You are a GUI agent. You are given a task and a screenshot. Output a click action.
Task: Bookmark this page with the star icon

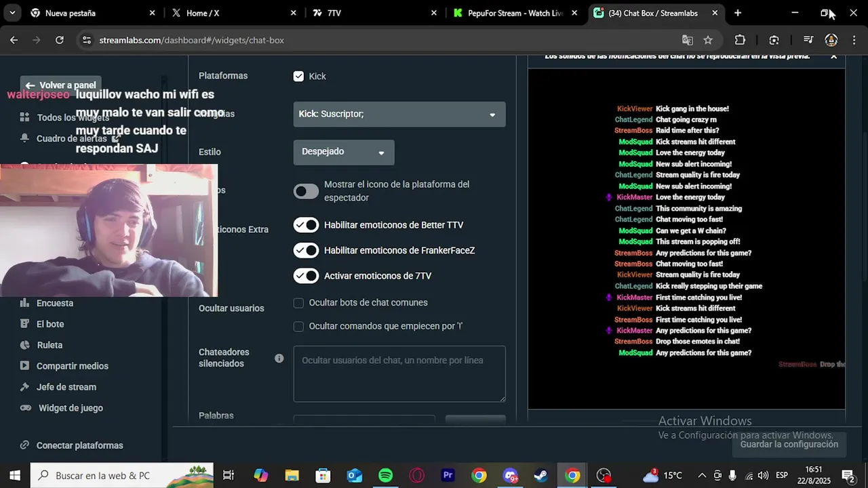tap(708, 40)
